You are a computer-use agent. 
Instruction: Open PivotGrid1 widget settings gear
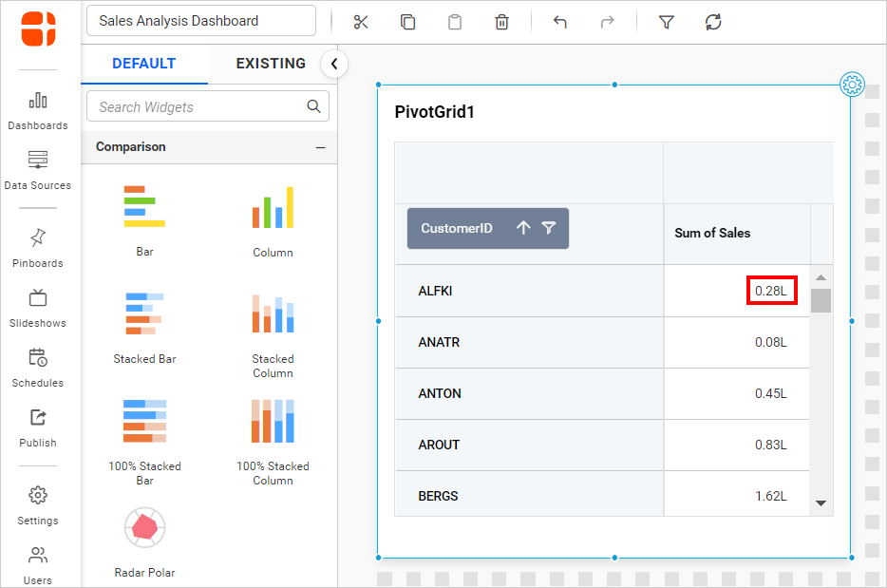click(852, 85)
